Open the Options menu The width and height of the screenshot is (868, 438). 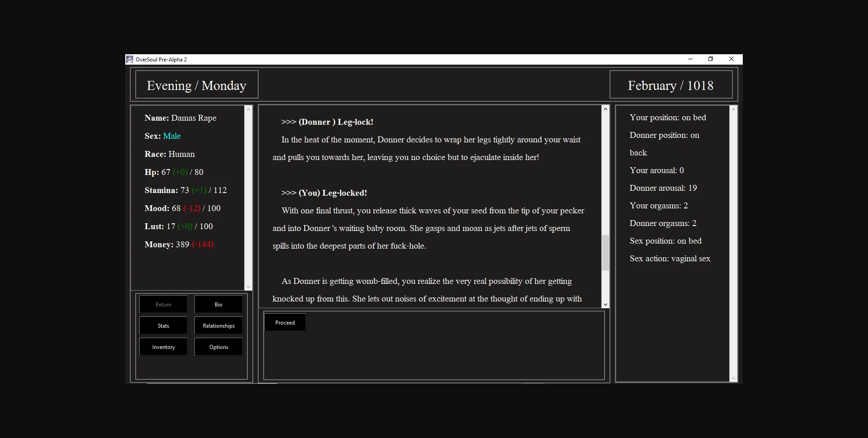coord(218,347)
